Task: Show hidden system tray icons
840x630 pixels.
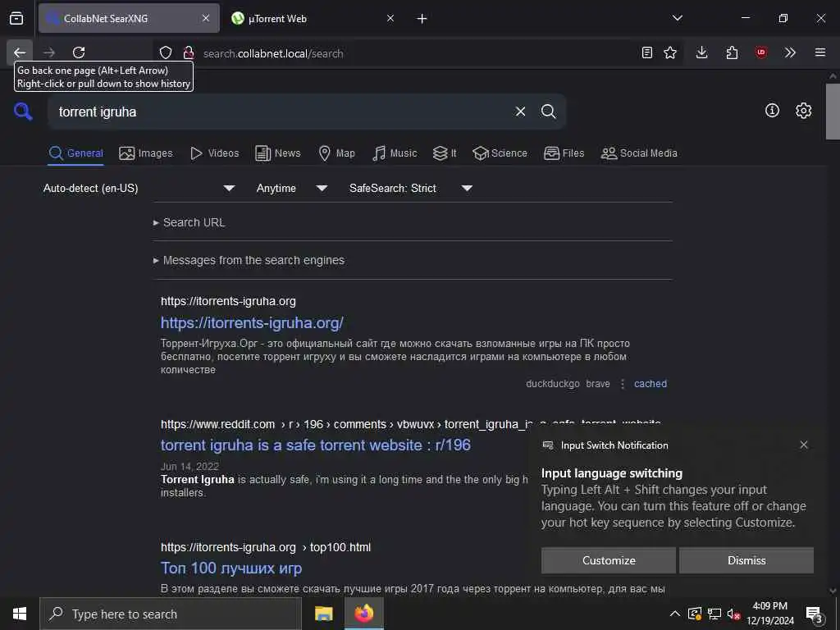Action: (675, 614)
